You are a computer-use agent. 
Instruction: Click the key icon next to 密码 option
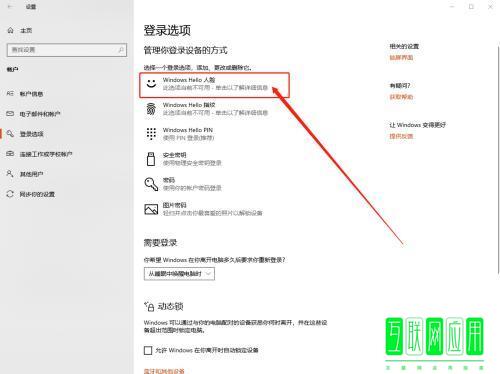tap(151, 184)
